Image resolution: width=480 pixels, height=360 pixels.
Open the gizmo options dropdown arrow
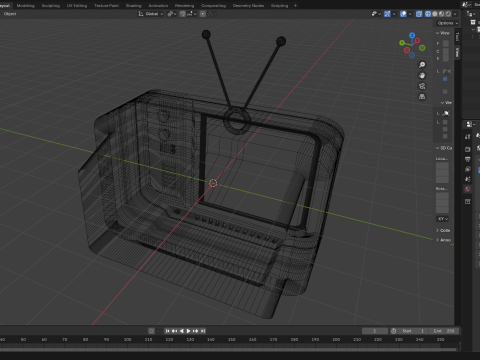[394, 14]
